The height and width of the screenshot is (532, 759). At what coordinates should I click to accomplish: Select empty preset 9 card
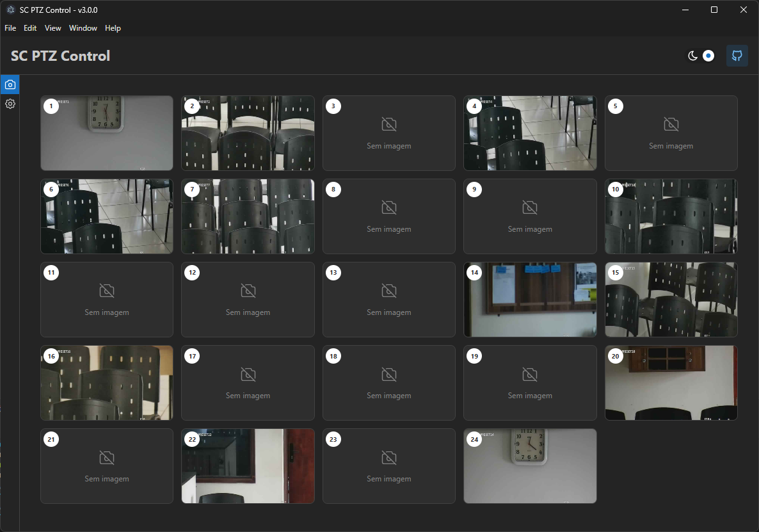click(x=530, y=216)
